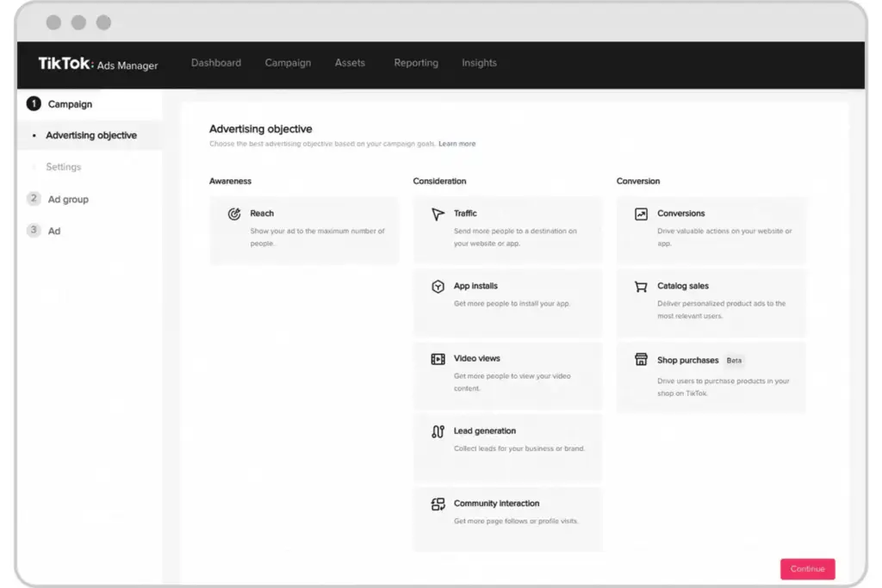Click the TikTok Ads Manager logo
The width and height of the screenshot is (882, 588).
[x=97, y=64]
